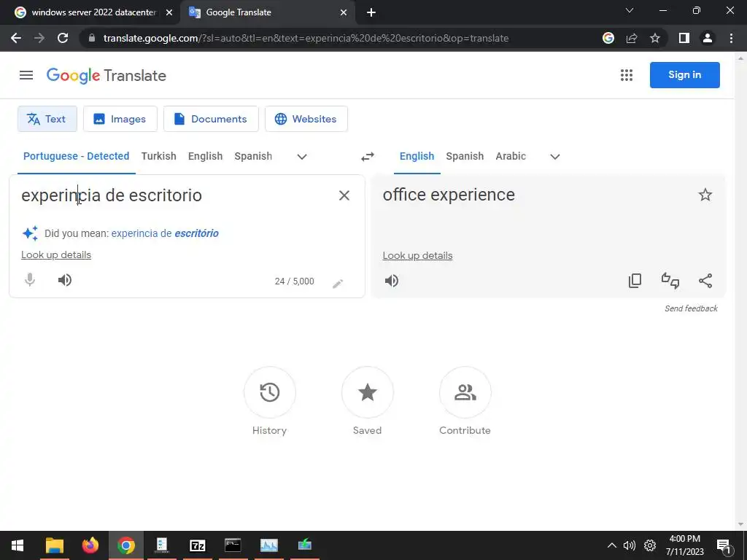Click the address bar URL

306,38
